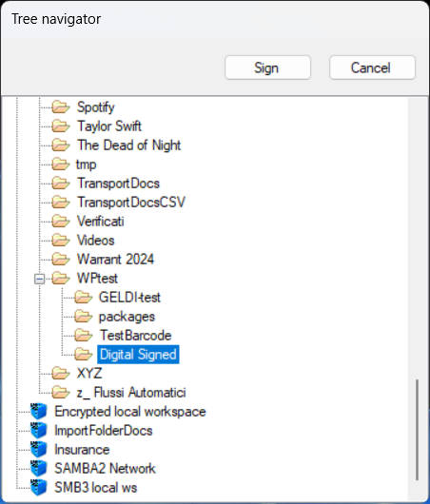Choose the z_ Flussi Automatici label

(131, 393)
